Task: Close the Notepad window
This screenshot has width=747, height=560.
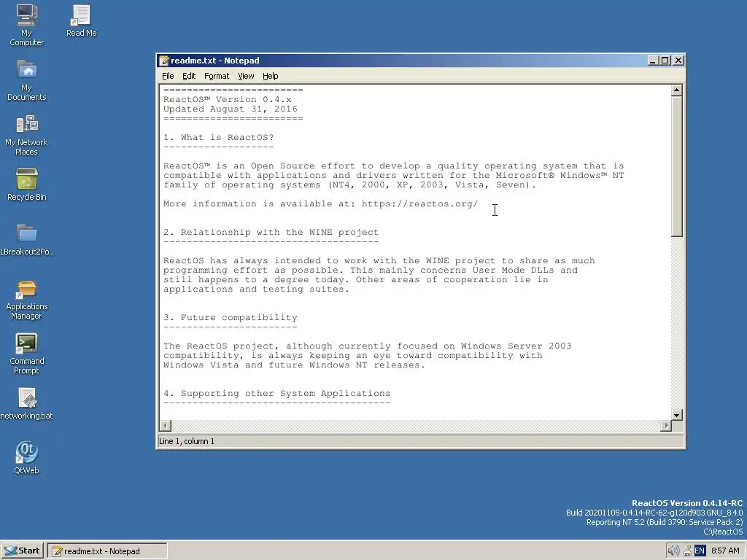Action: (678, 61)
